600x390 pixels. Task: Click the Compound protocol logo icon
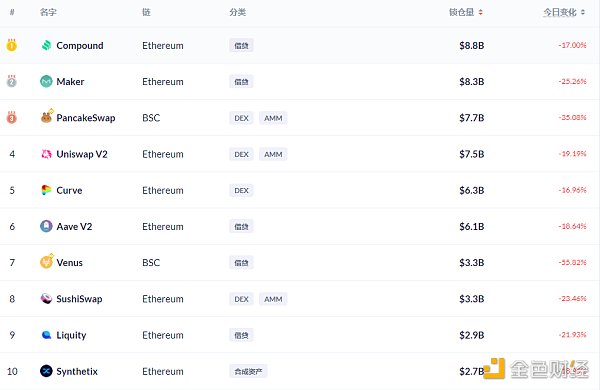point(46,45)
